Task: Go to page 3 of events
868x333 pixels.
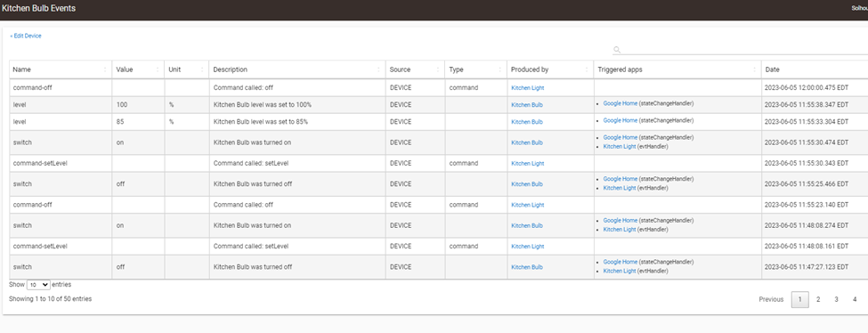Action: pos(837,299)
